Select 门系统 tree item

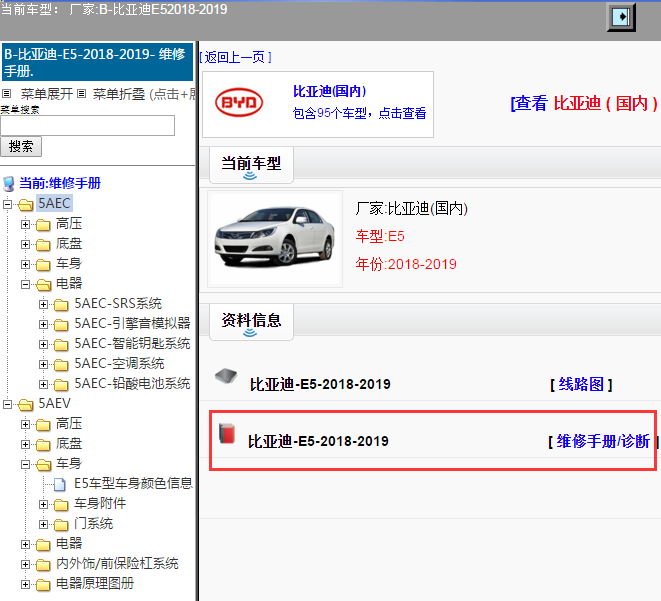click(94, 524)
